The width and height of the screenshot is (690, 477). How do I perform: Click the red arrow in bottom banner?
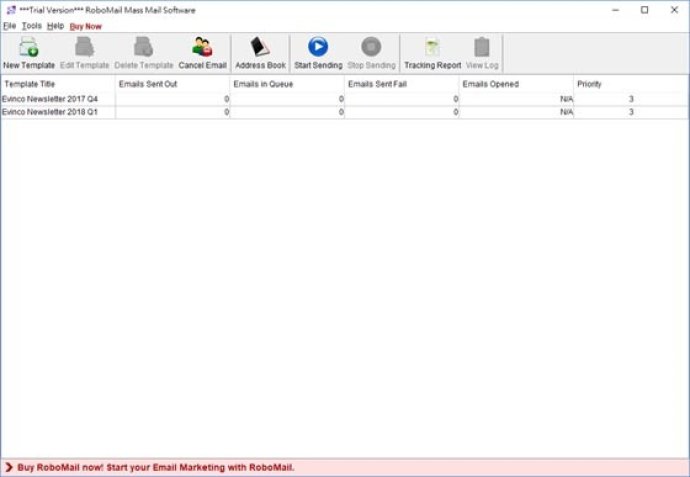click(x=9, y=467)
